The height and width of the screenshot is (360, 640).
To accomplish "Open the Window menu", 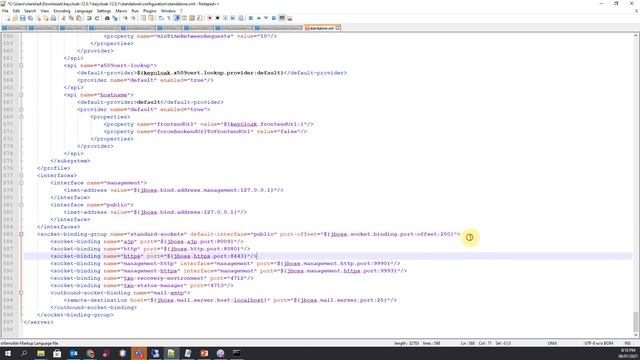I will (168, 11).
